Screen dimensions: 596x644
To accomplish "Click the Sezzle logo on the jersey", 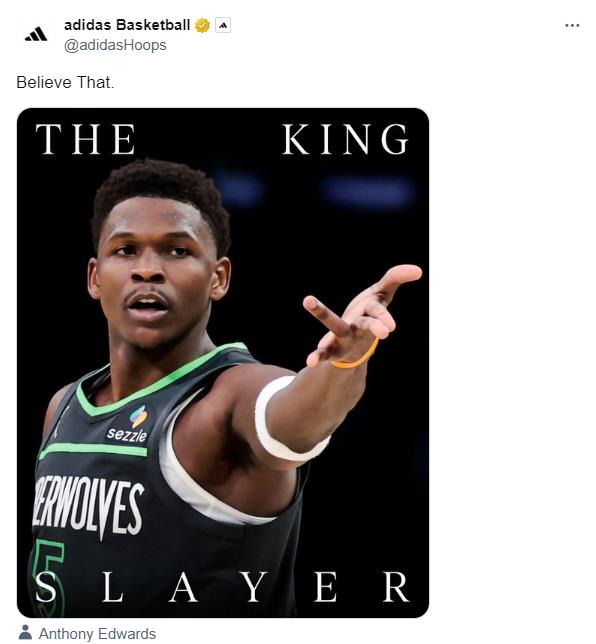I will click(129, 424).
